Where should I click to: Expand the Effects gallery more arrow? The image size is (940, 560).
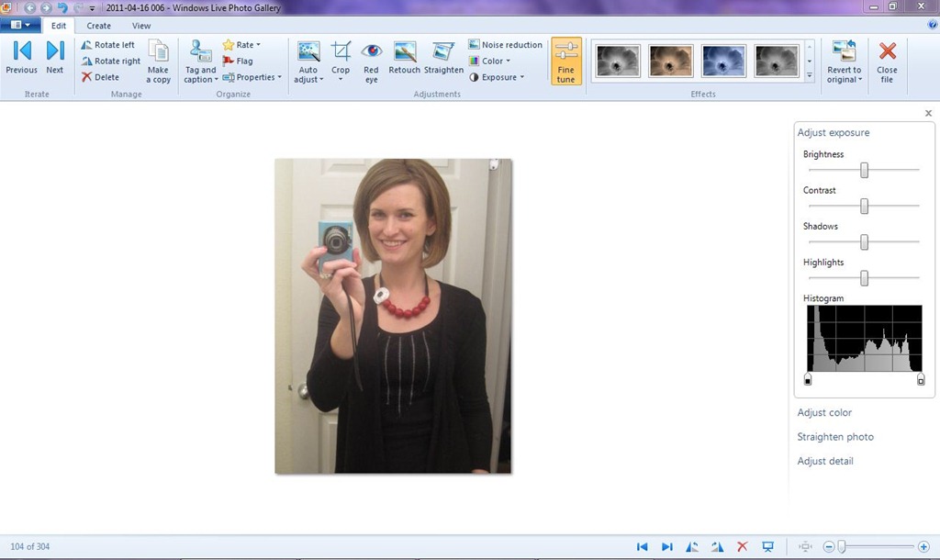[810, 76]
